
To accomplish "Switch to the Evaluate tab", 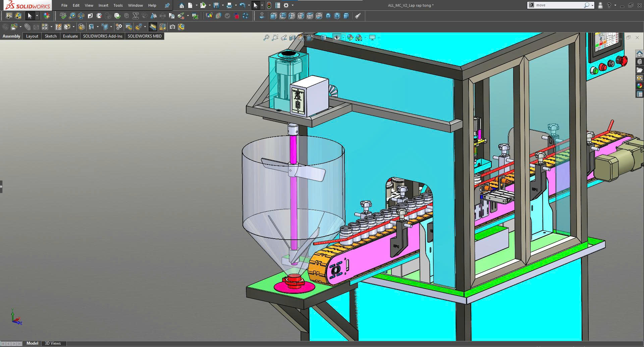I will tap(70, 36).
